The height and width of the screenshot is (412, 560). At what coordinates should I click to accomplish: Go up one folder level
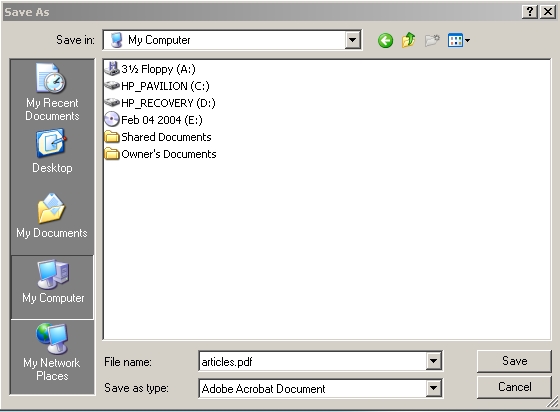click(409, 40)
